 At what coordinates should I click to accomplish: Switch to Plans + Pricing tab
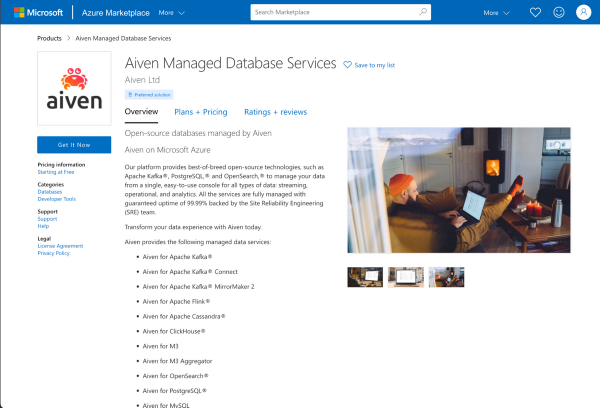[x=201, y=112]
